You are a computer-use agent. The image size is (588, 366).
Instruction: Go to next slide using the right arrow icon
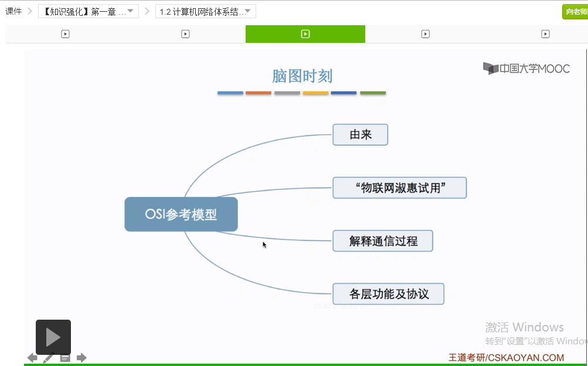coord(81,358)
